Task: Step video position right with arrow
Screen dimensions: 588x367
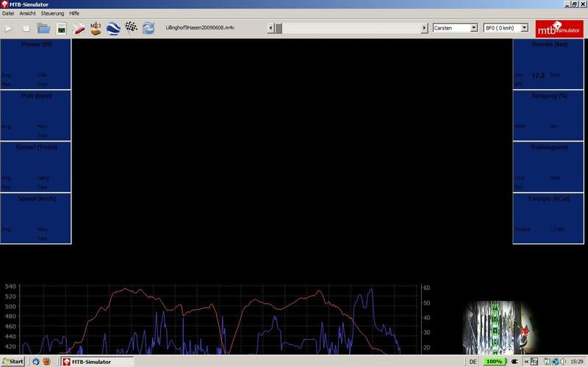Action: 424,28
